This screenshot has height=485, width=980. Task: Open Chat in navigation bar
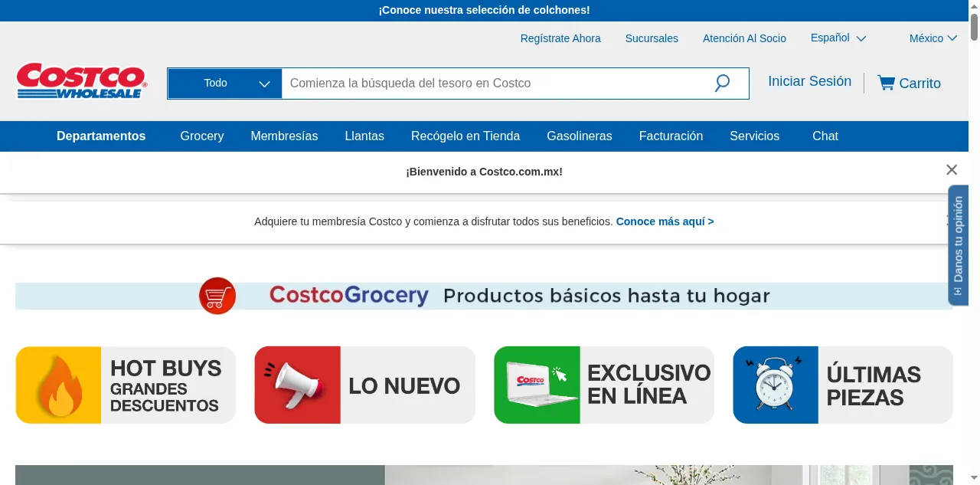tap(825, 136)
